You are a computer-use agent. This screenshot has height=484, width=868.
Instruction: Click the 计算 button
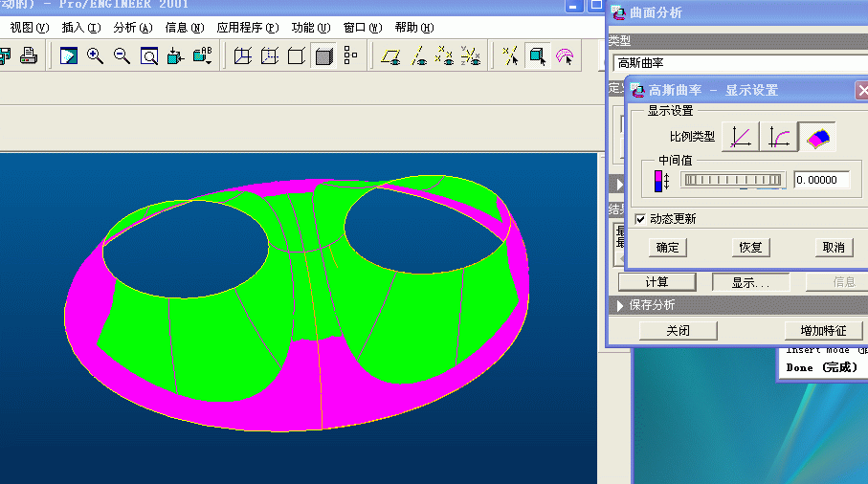[657, 282]
